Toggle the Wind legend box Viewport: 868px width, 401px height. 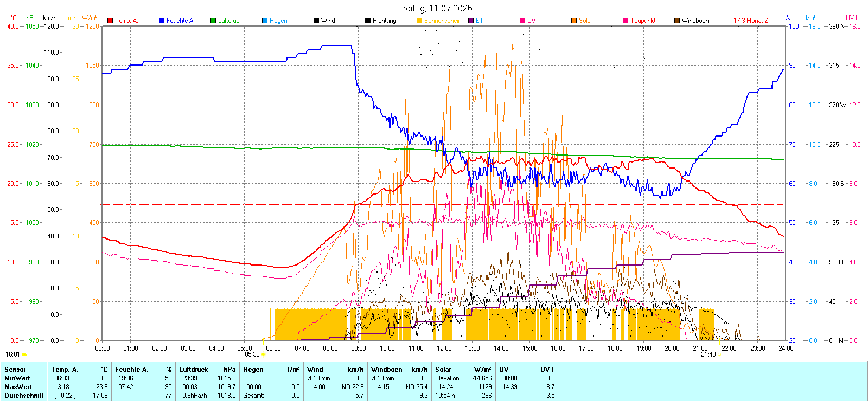(x=316, y=21)
